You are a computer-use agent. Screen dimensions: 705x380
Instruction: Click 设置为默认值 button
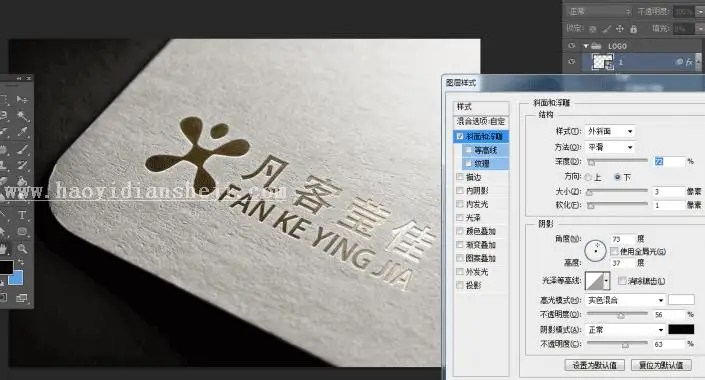point(594,365)
